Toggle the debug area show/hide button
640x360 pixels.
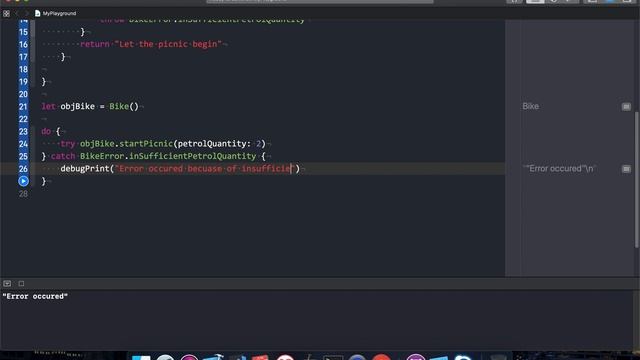[x=7, y=283]
